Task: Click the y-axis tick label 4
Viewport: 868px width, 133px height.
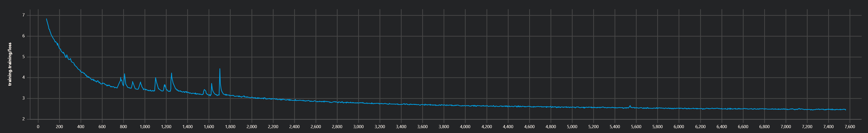Action: [24, 78]
